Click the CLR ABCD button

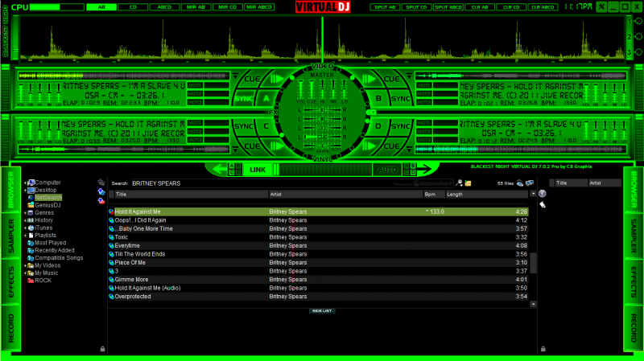tap(543, 7)
